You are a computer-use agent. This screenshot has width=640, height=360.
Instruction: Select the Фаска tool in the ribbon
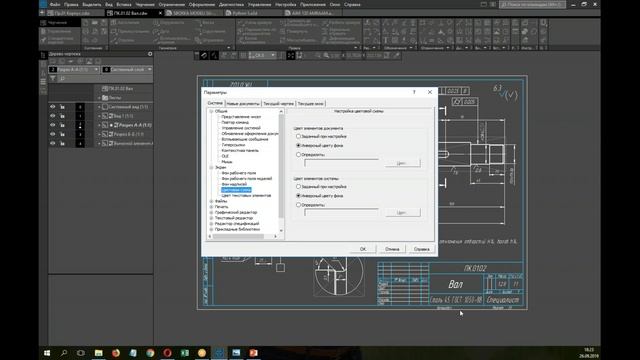pyautogui.click(x=204, y=23)
